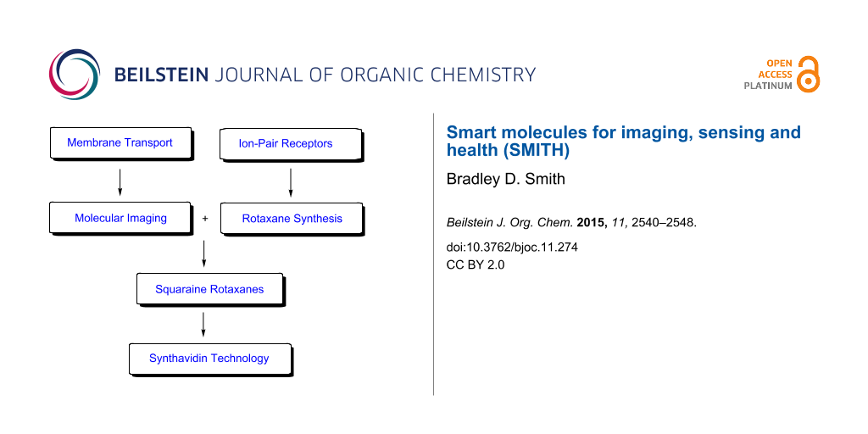
Task: Click the arrow above Squaraine Rotaxanes
Action: point(203,253)
